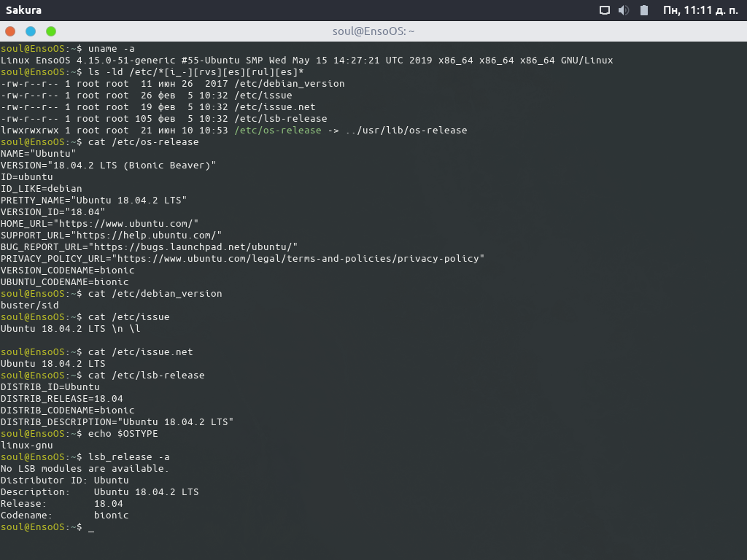Click the HOME_URL ubuntu.com line
The height and width of the screenshot is (560, 747).
tap(99, 224)
